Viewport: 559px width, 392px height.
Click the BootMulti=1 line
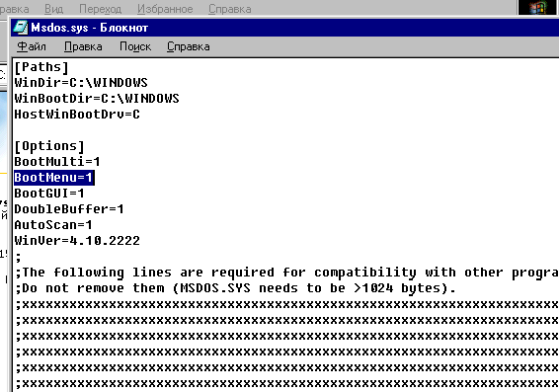click(x=57, y=161)
